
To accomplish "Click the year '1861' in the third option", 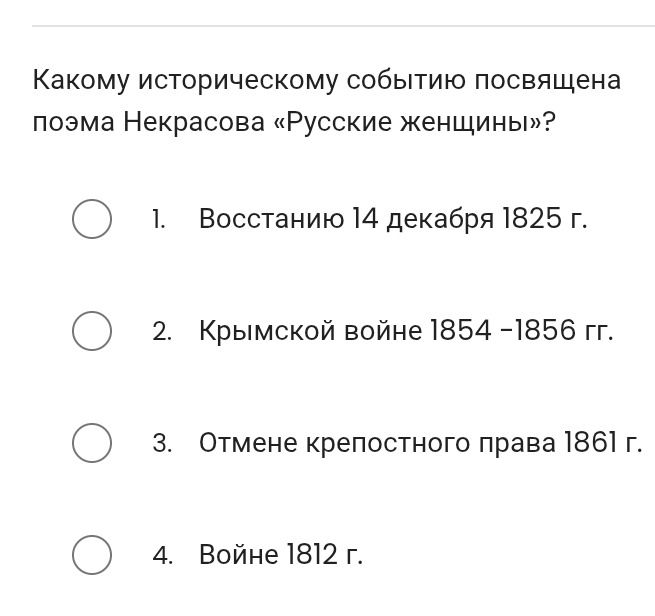I will 590,443.
